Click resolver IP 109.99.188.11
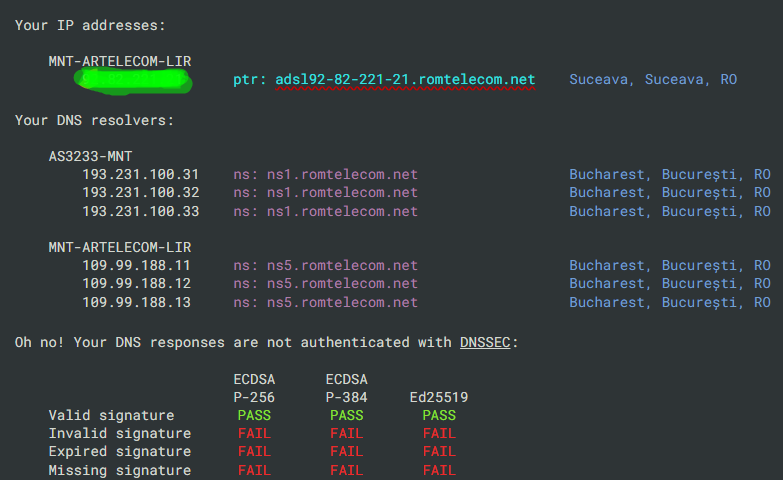Viewport: 783px width, 480px height. (136, 266)
